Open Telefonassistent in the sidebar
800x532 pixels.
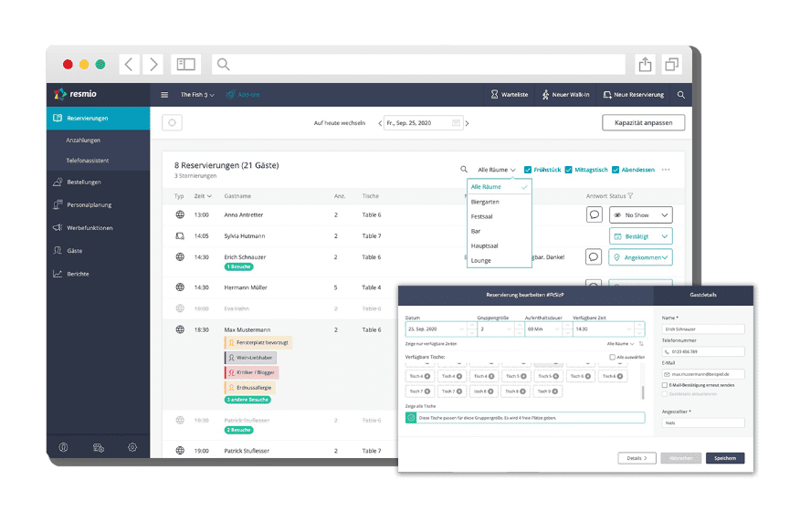[88, 161]
